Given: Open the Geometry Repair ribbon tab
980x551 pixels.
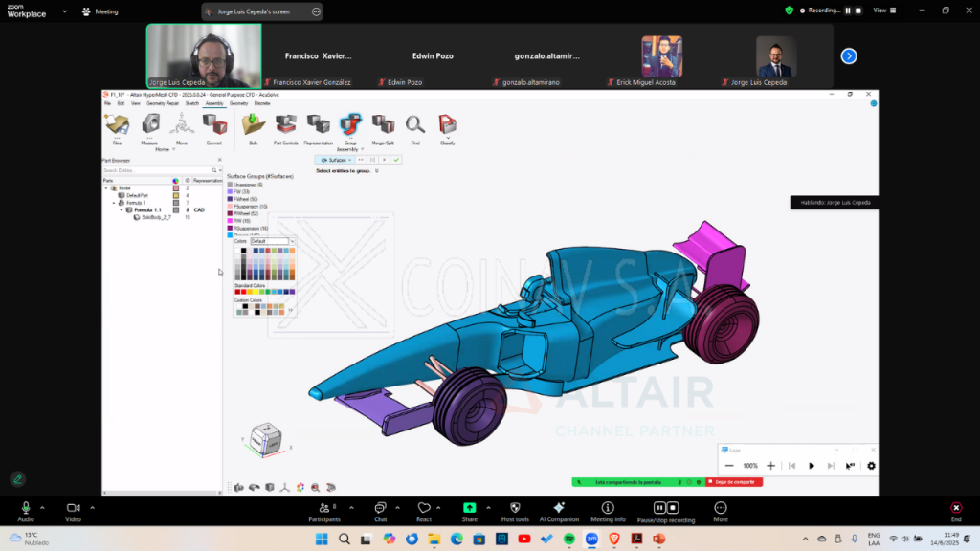Looking at the screenshot, I should click(164, 103).
